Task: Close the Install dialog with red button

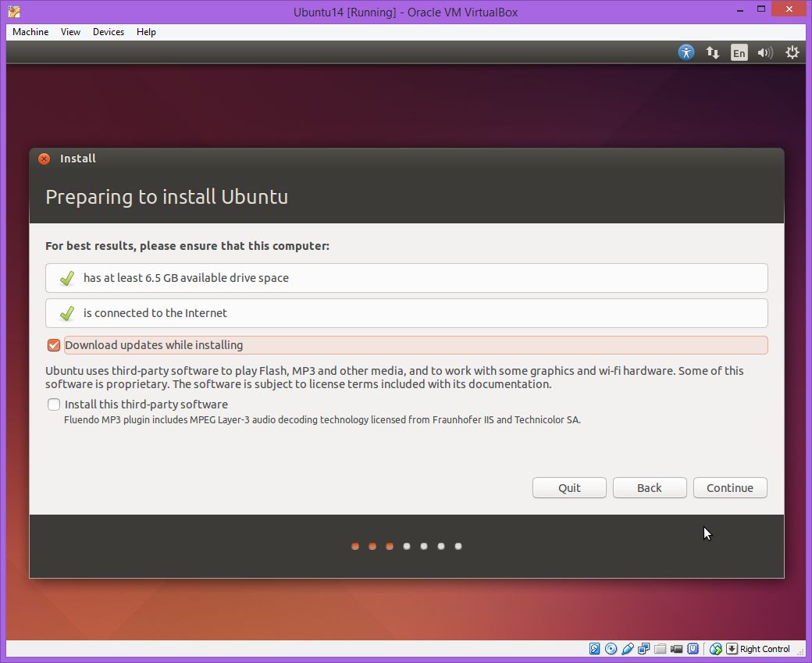Action: (44, 159)
